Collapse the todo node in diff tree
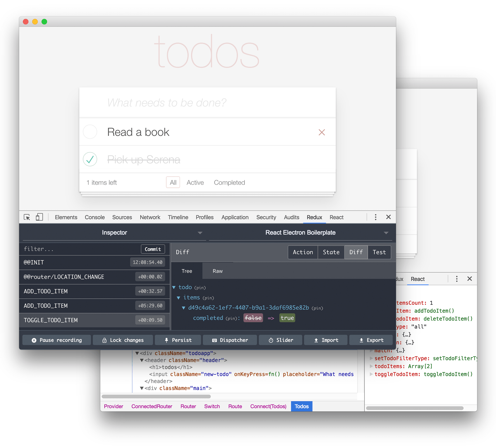 point(174,287)
